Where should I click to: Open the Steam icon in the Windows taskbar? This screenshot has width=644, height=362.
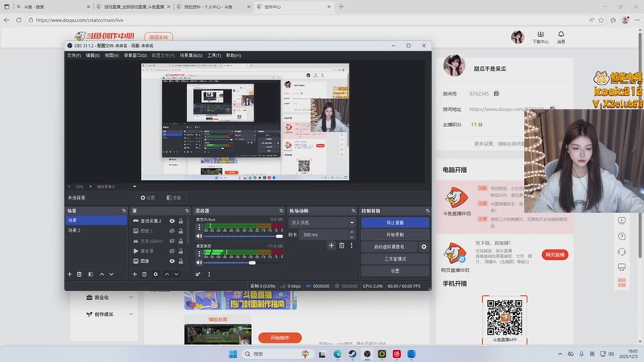pos(353,354)
